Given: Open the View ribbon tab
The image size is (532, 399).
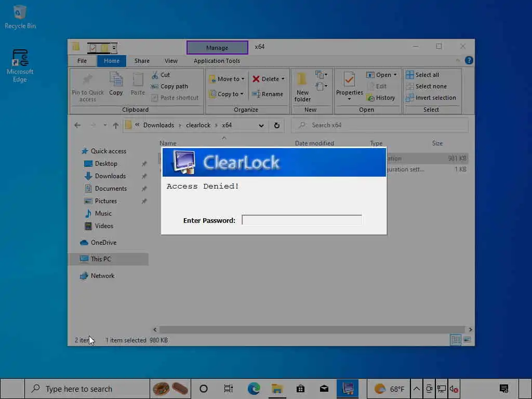Looking at the screenshot, I should 171,61.
